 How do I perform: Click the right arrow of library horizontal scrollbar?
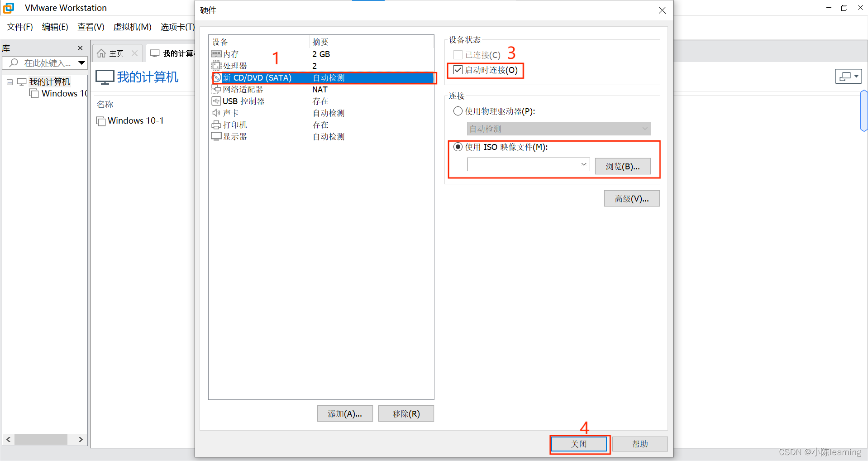[x=81, y=439]
